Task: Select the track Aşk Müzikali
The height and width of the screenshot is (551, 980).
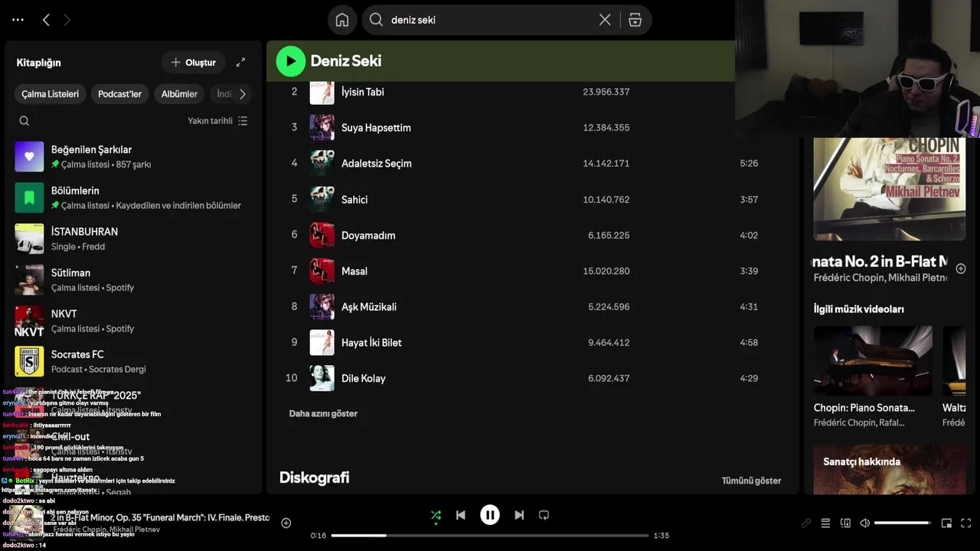Action: [x=369, y=307]
